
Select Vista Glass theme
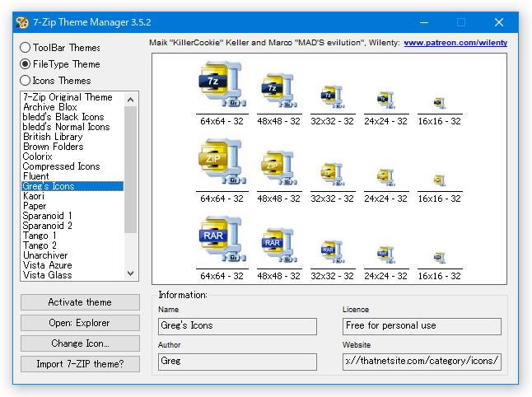click(x=72, y=275)
